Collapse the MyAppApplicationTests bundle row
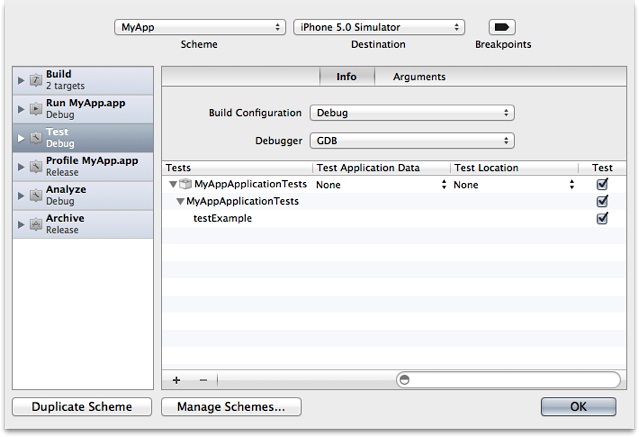Screen dimensions: 639x437 (x=173, y=185)
